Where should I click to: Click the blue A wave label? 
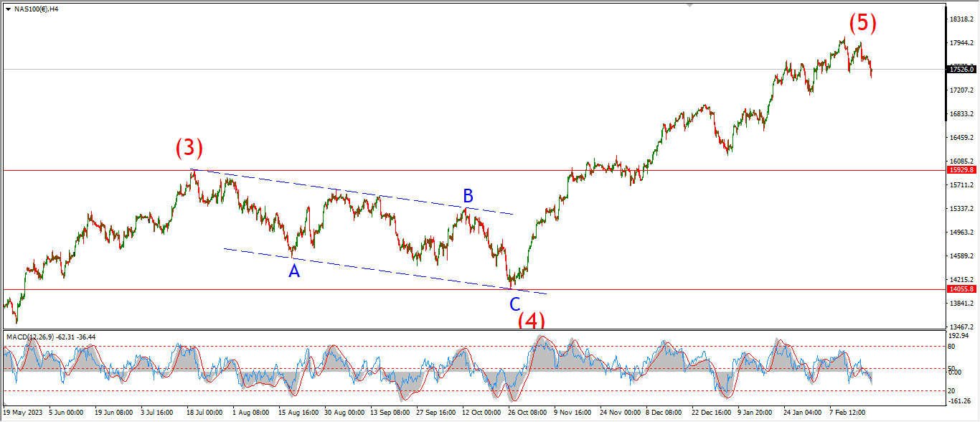[x=293, y=271]
